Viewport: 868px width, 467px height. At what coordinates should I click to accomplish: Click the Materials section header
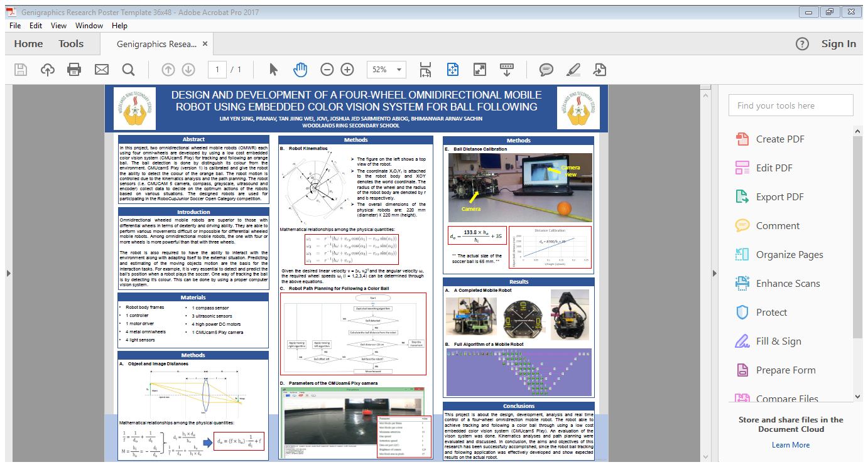click(193, 298)
